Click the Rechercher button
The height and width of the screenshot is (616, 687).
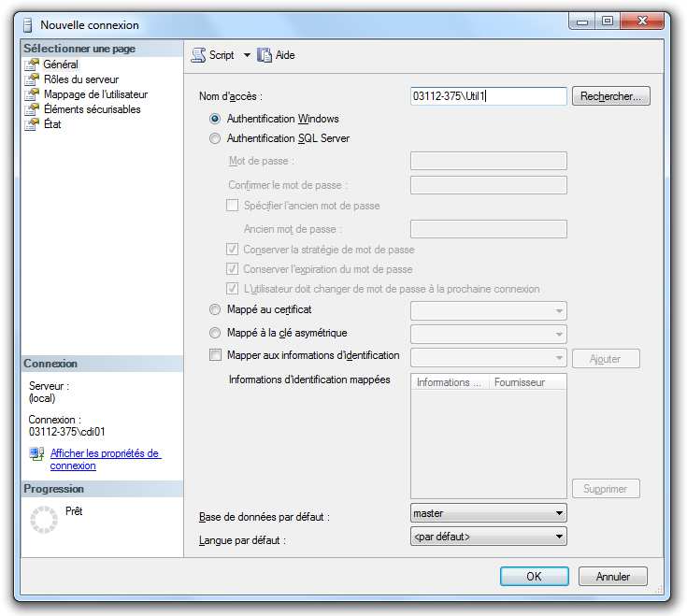tap(610, 96)
